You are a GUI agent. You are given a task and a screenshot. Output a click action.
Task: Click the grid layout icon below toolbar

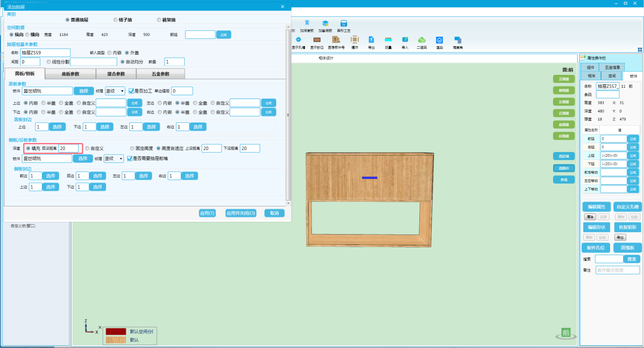click(x=640, y=50)
